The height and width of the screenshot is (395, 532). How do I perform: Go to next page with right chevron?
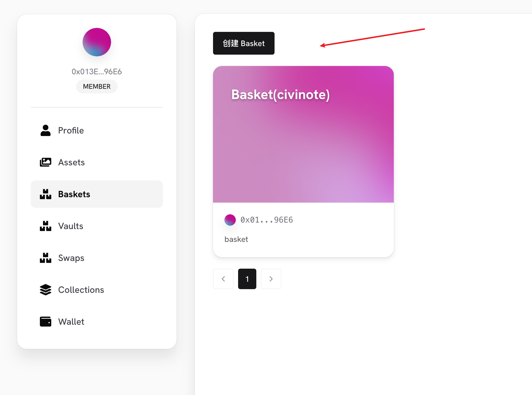click(x=271, y=279)
